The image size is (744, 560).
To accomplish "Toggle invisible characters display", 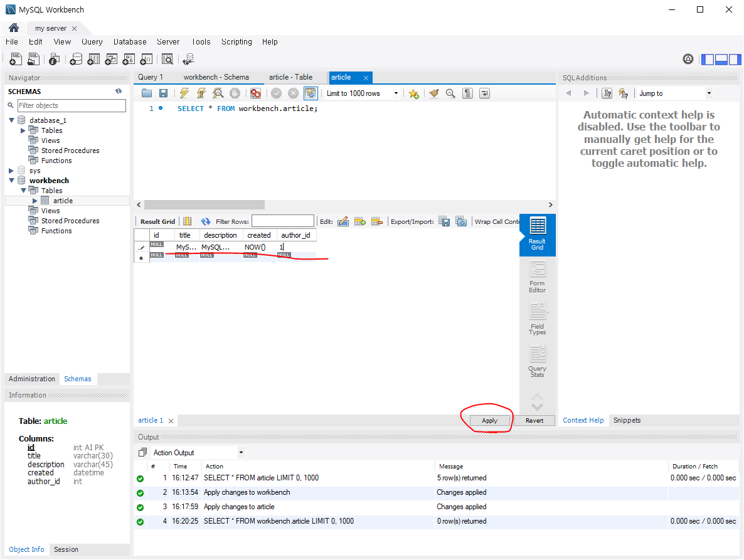I will (467, 93).
